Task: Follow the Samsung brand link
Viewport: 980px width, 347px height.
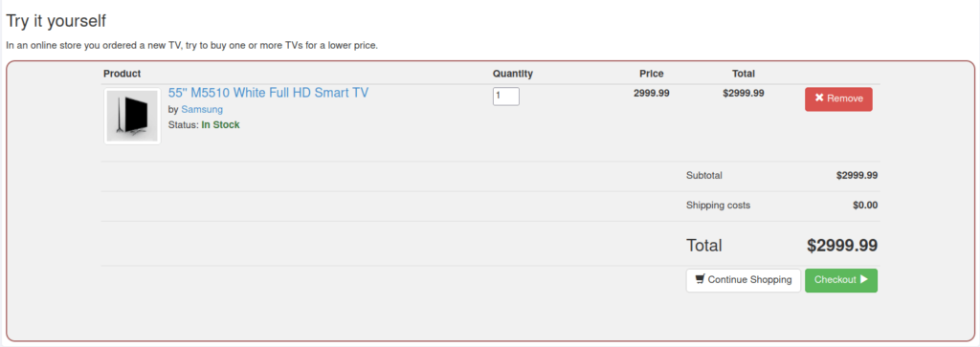Action: tap(202, 109)
